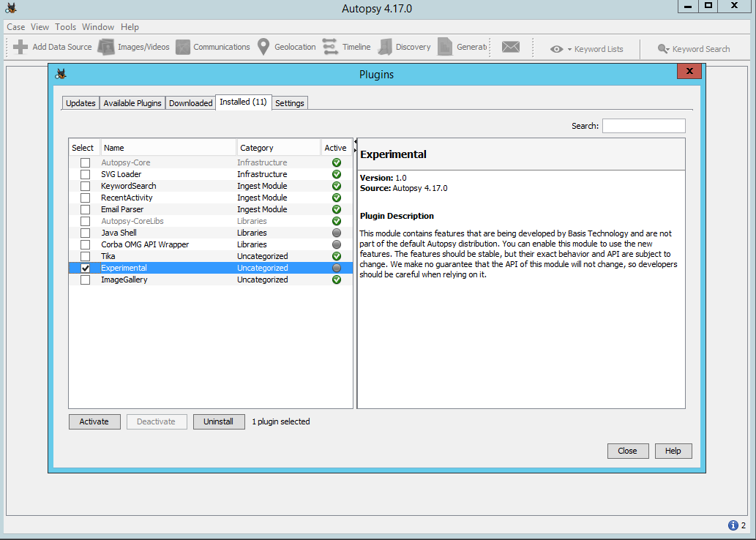Sort plugins by Category column header
756x540 pixels.
tap(278, 148)
